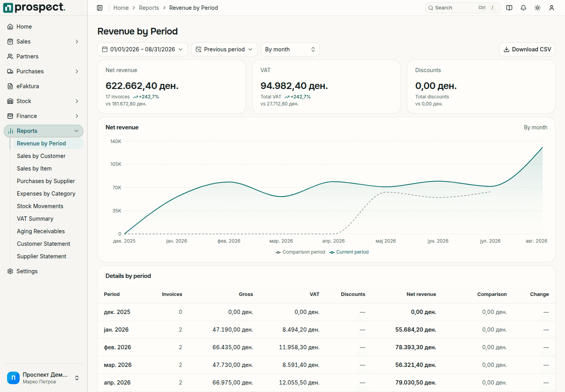Open the Previous period comparison dropdown
This screenshot has height=392, width=565.
pyautogui.click(x=224, y=49)
